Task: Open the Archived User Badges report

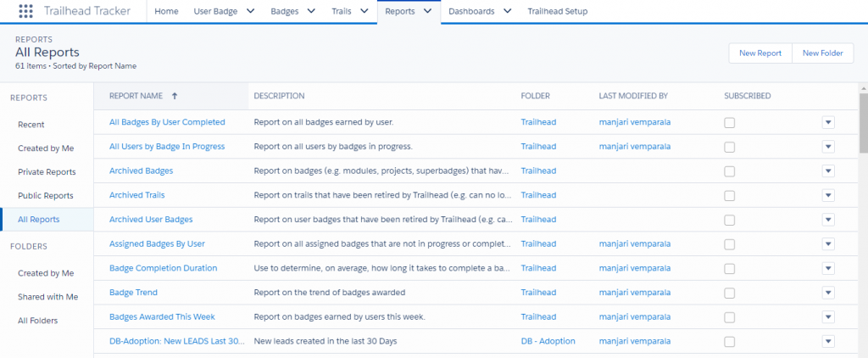Action: 151,220
